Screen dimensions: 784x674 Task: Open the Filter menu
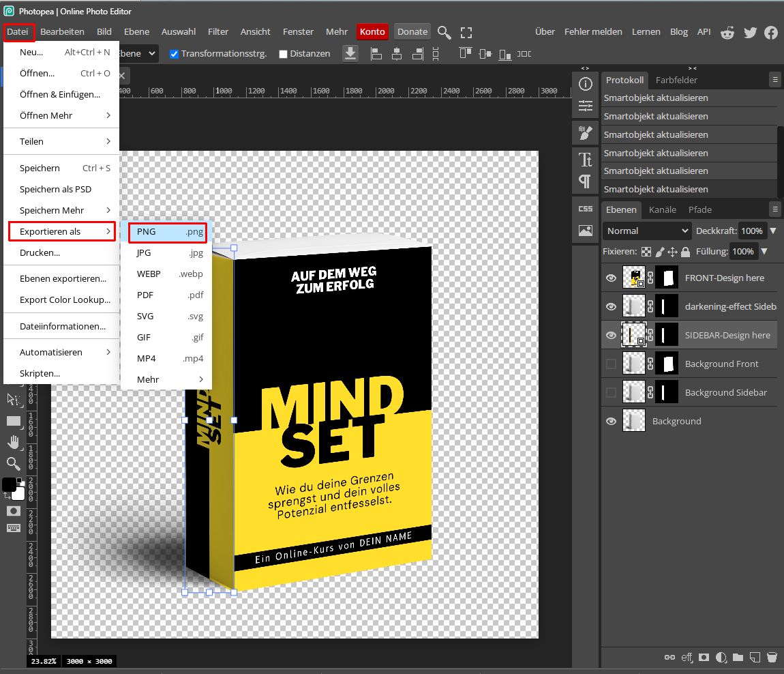click(217, 31)
